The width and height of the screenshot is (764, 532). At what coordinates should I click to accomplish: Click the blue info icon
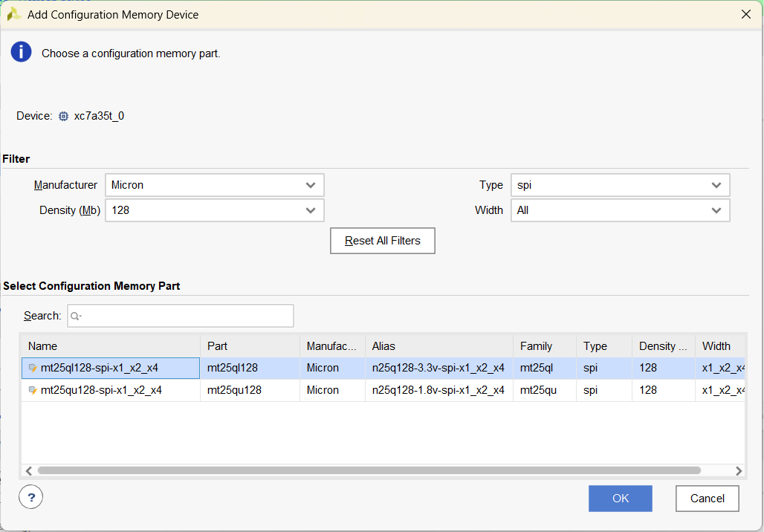tap(21, 52)
